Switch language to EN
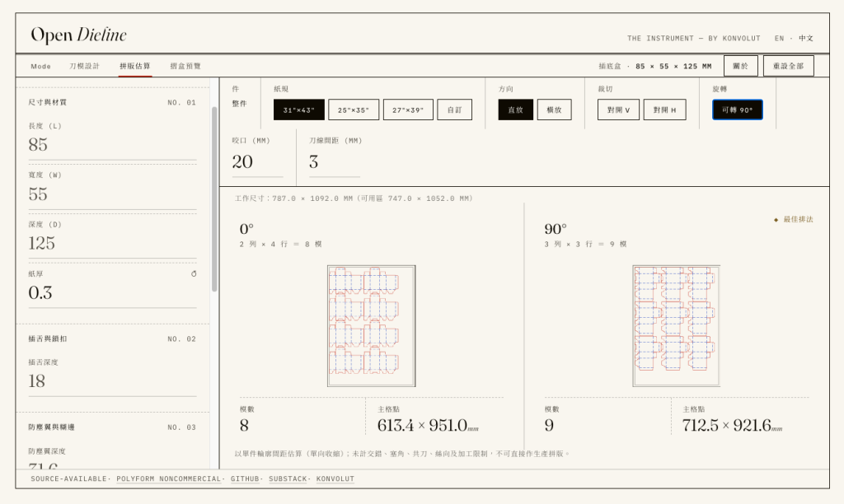The image size is (844, 504). click(780, 38)
